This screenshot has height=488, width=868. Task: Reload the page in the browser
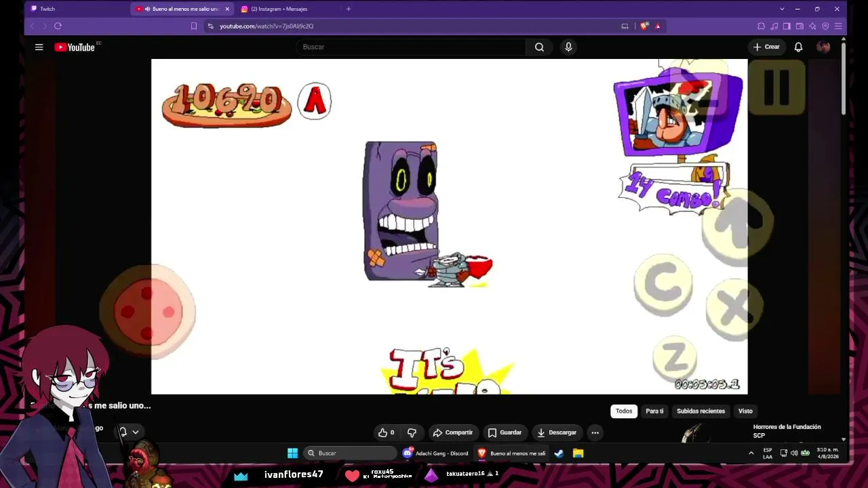(58, 26)
